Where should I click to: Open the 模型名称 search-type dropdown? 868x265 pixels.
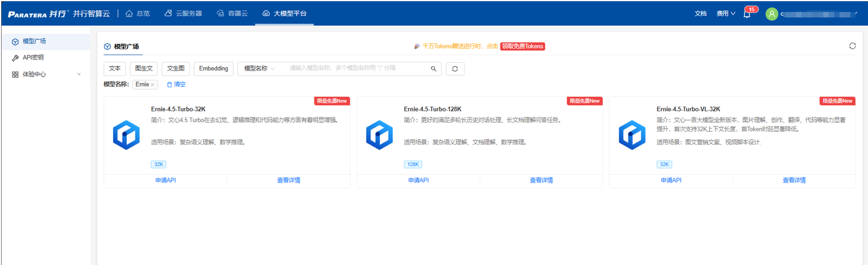point(259,69)
